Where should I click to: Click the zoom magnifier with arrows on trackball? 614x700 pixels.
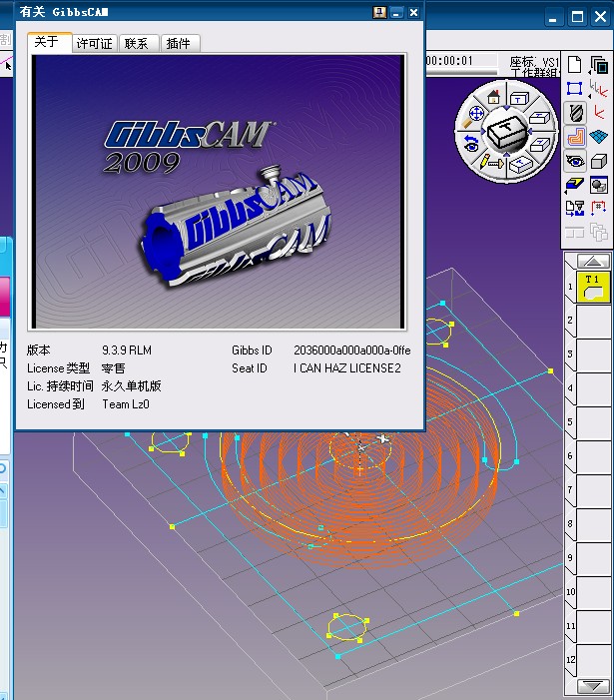[x=475, y=115]
